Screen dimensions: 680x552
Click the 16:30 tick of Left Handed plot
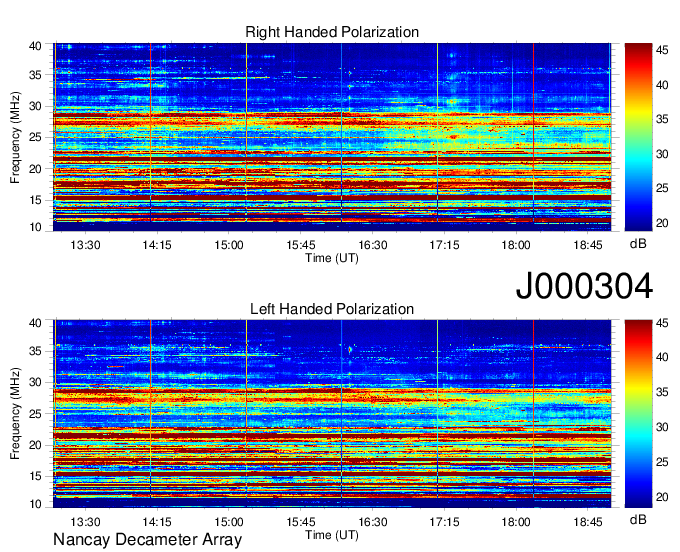(373, 522)
